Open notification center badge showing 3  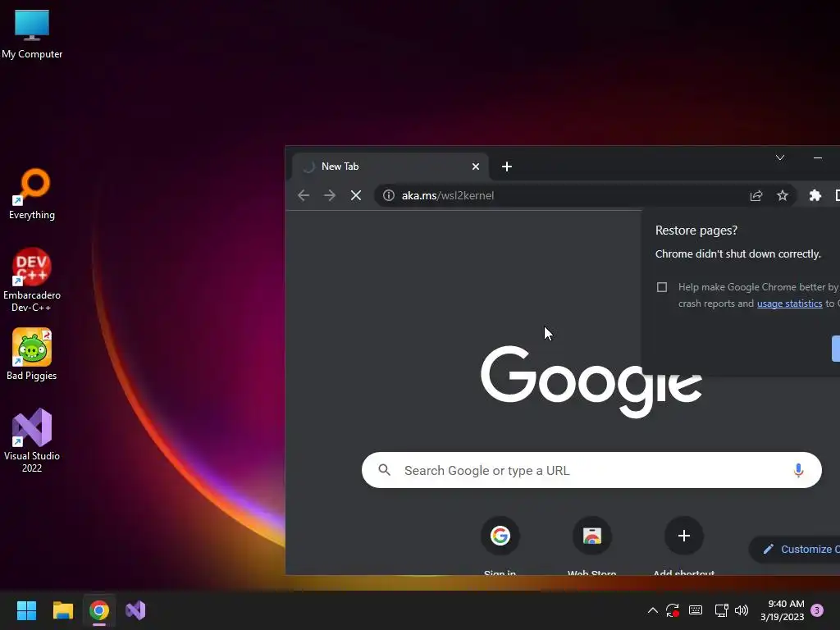[x=817, y=610]
